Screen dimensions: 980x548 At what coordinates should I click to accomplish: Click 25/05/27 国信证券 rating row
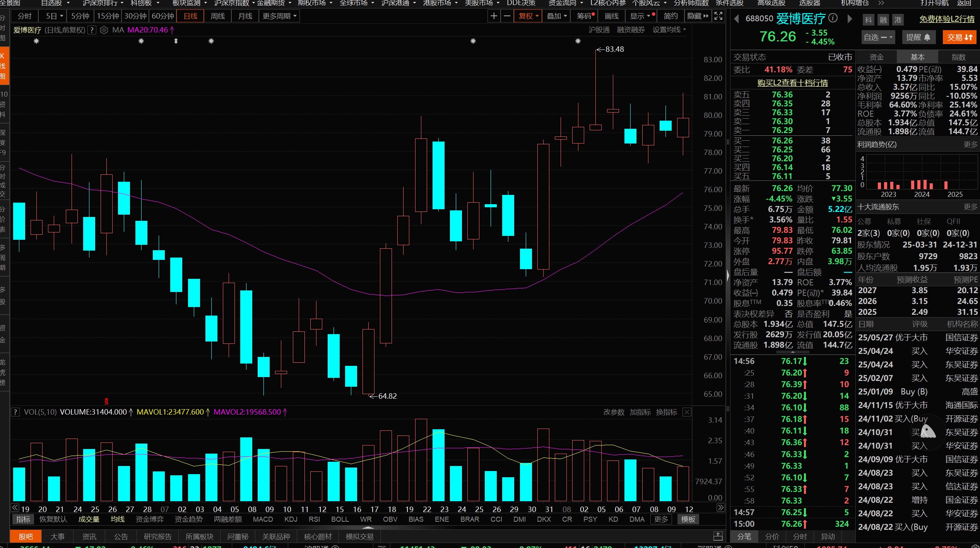coord(918,338)
